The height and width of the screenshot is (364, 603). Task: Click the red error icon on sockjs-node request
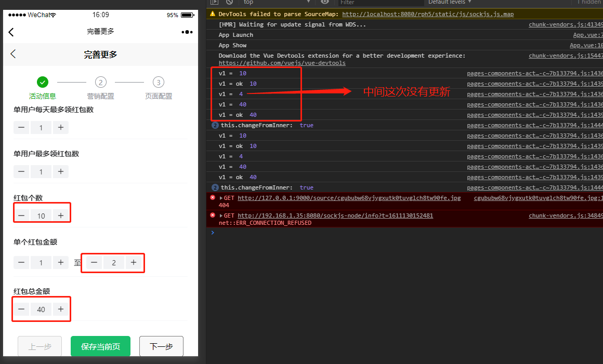pos(213,215)
